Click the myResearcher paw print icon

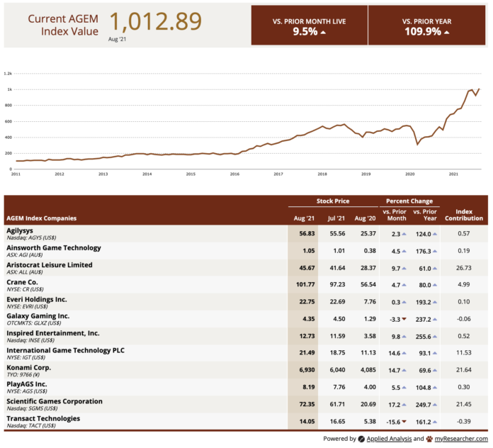429,439
